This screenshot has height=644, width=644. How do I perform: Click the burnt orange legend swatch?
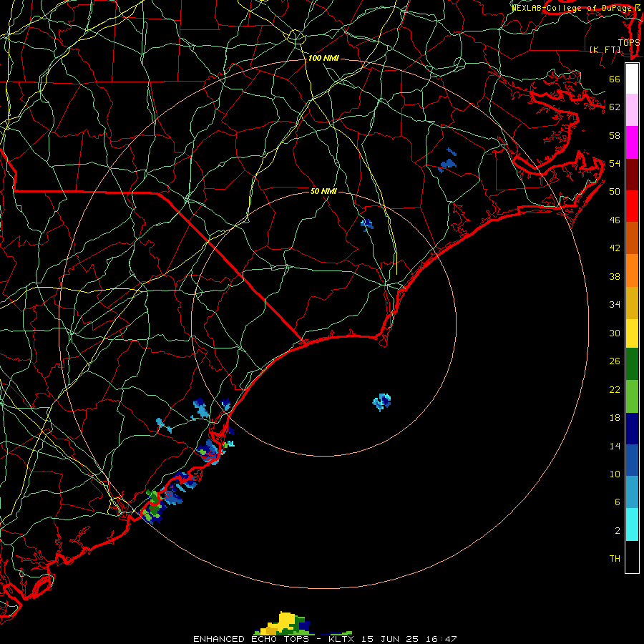(632, 238)
